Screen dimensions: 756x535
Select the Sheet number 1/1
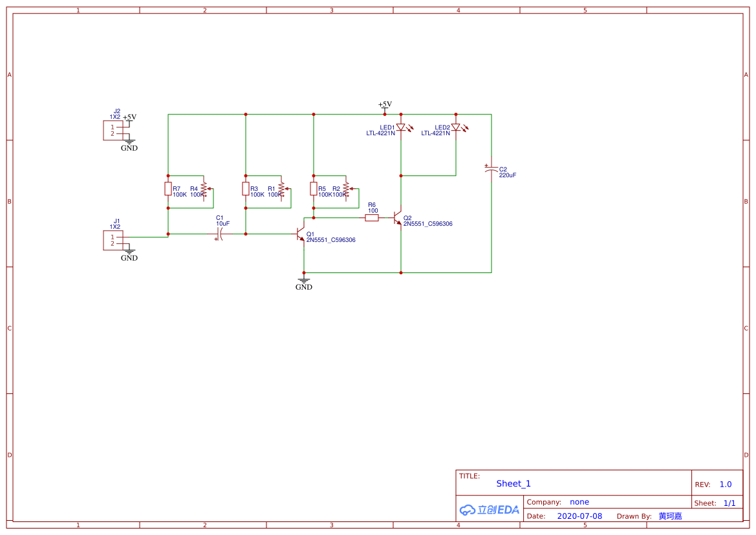coord(729,503)
